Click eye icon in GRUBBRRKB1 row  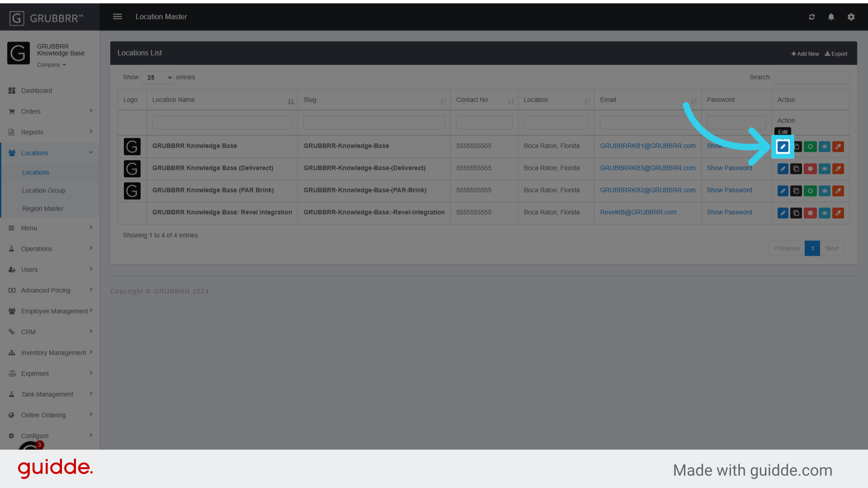click(824, 146)
